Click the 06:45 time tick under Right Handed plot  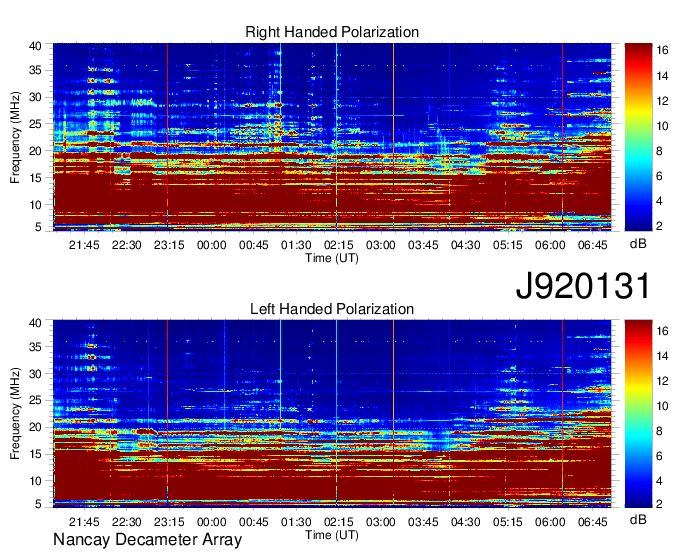593,245
